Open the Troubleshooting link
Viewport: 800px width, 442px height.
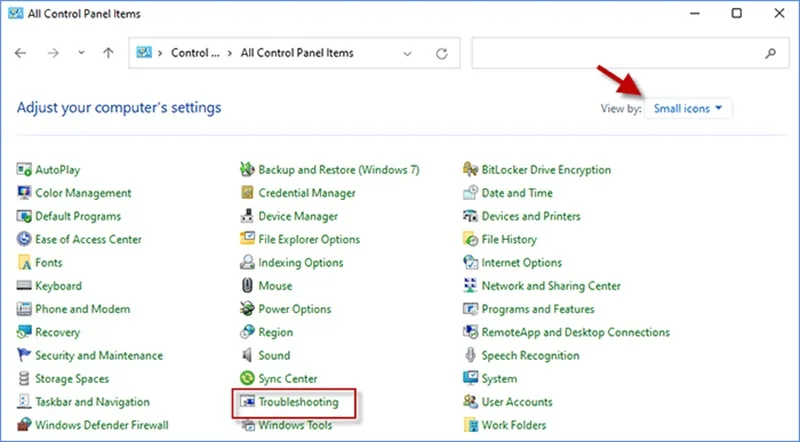tap(298, 402)
